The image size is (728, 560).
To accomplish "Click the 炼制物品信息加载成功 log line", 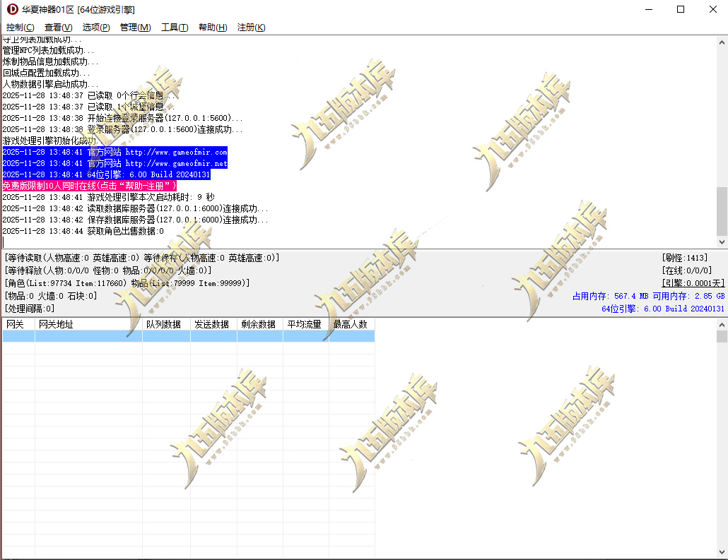I will pos(51,61).
